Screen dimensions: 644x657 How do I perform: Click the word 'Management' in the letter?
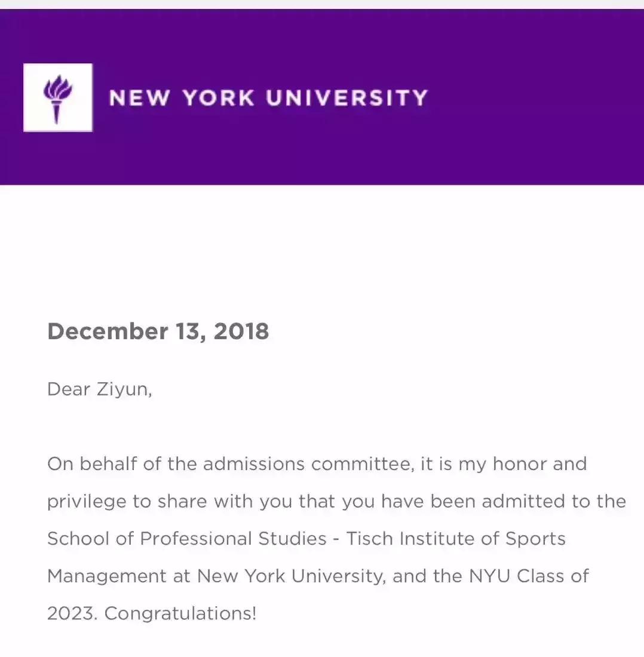click(106, 576)
